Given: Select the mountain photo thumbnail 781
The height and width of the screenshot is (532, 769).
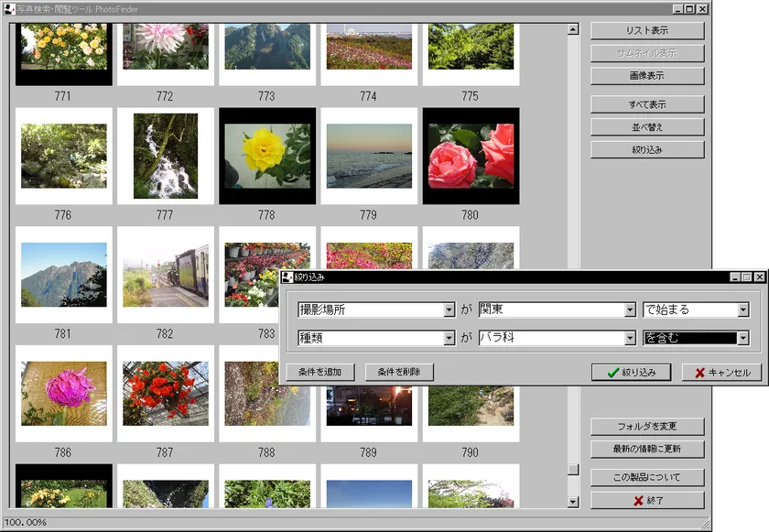Looking at the screenshot, I should (x=63, y=275).
